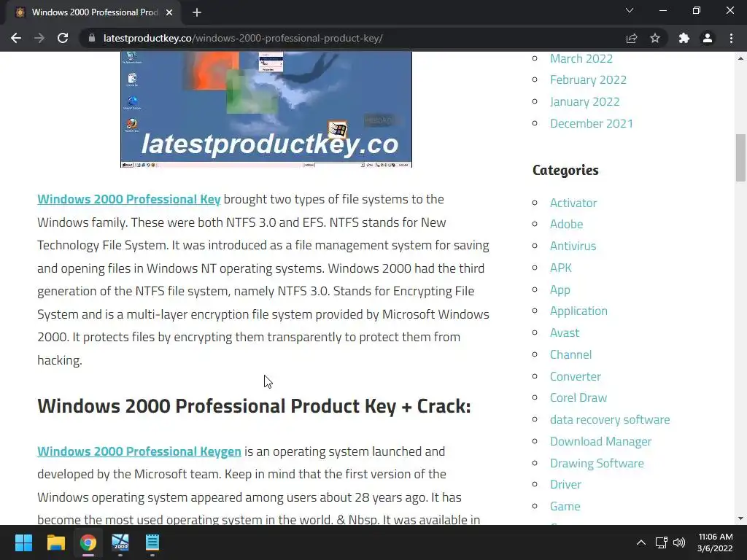The height and width of the screenshot is (560, 747).
Task: Click the Categories sidebar heading
Action: [565, 170]
